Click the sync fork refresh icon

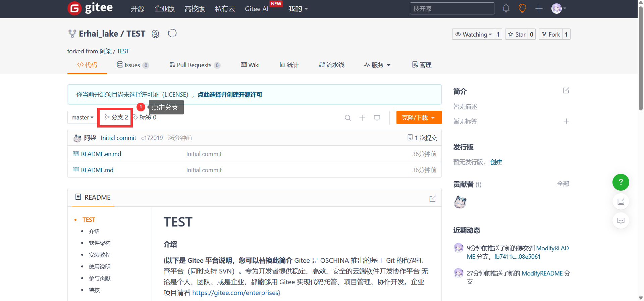(x=172, y=34)
